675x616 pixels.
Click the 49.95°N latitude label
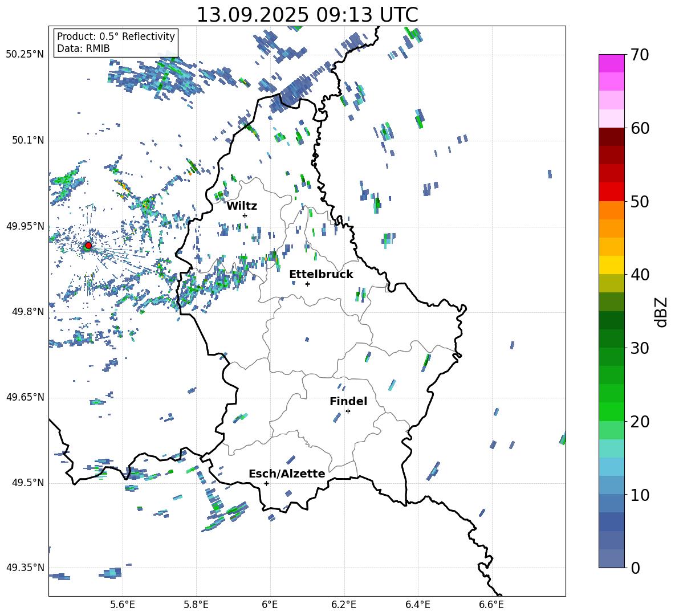[25, 226]
